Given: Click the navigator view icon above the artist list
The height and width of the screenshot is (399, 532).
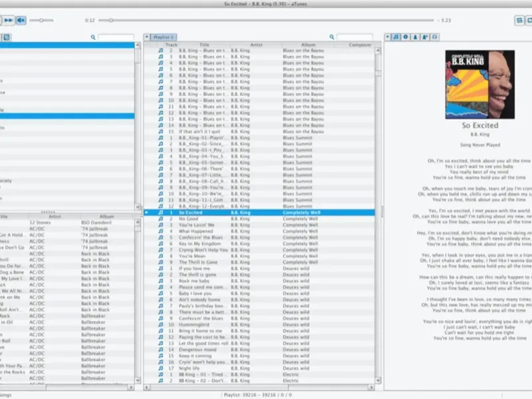Looking at the screenshot, I should pos(7,37).
